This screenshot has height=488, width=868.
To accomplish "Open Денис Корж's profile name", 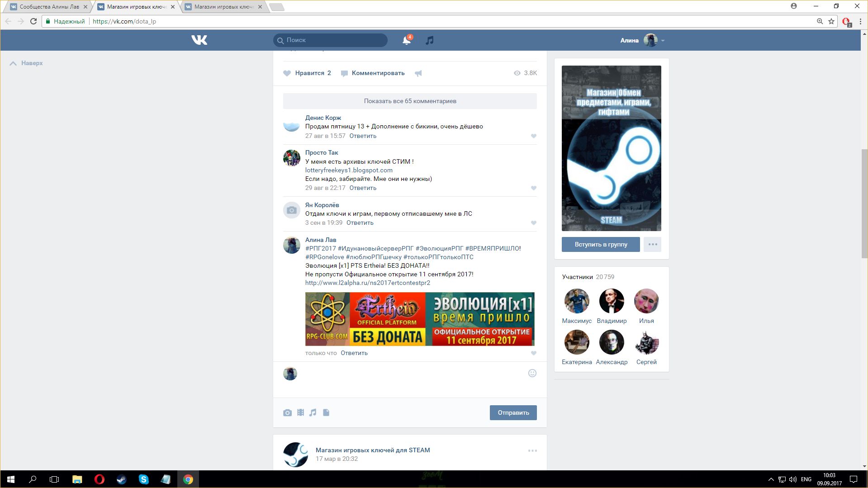I will click(323, 118).
